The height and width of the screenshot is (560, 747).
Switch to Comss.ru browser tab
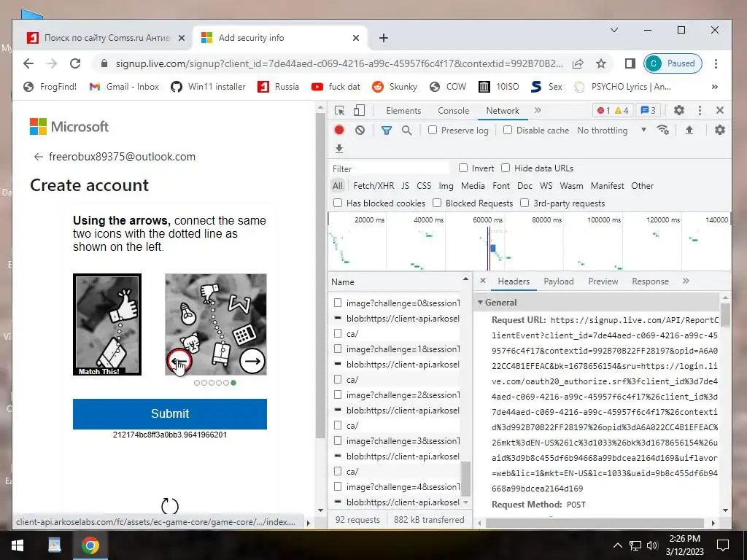pyautogui.click(x=106, y=38)
